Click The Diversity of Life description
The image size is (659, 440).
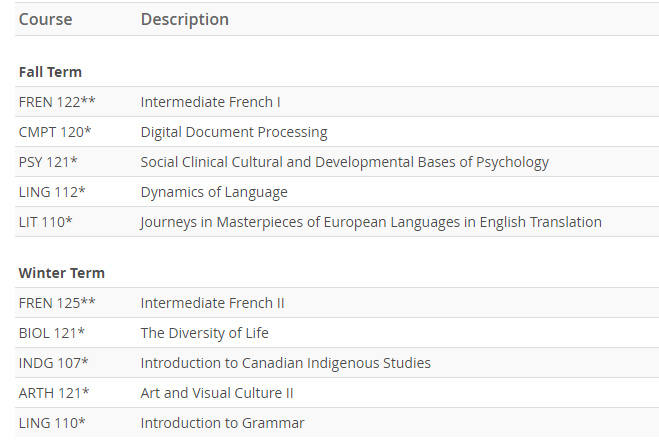(204, 333)
